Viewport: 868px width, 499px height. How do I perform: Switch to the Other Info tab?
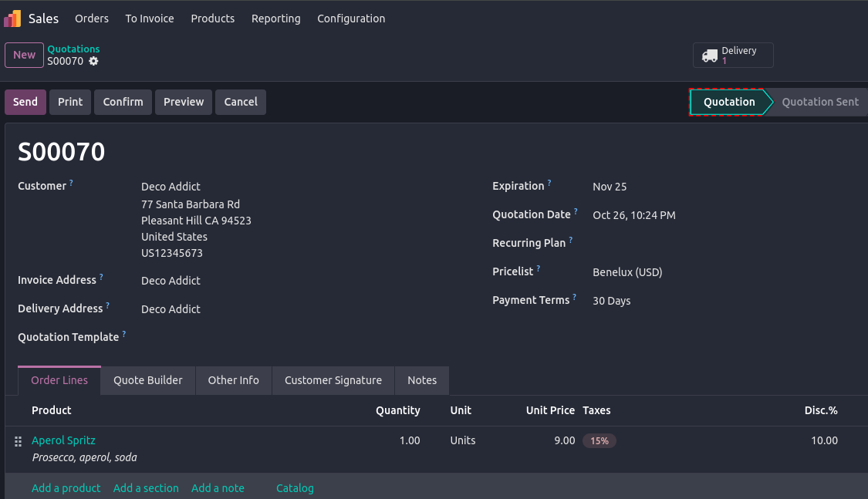(233, 380)
